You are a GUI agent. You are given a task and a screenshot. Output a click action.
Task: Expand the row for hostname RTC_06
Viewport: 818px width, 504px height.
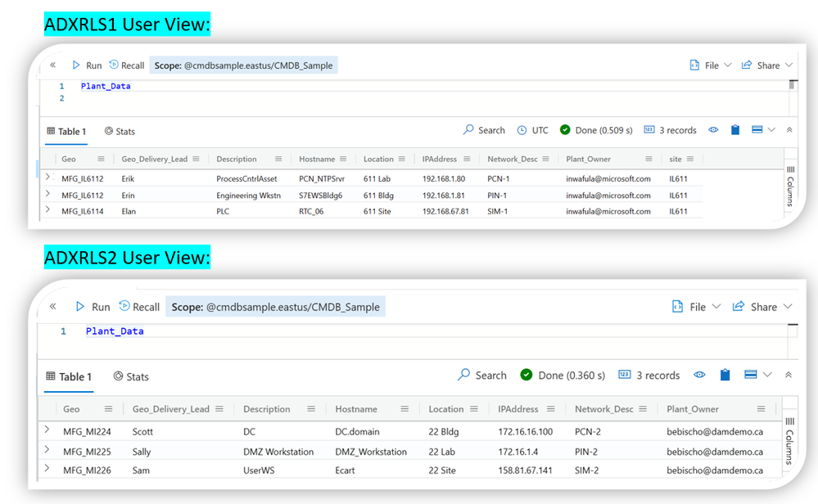coord(48,209)
